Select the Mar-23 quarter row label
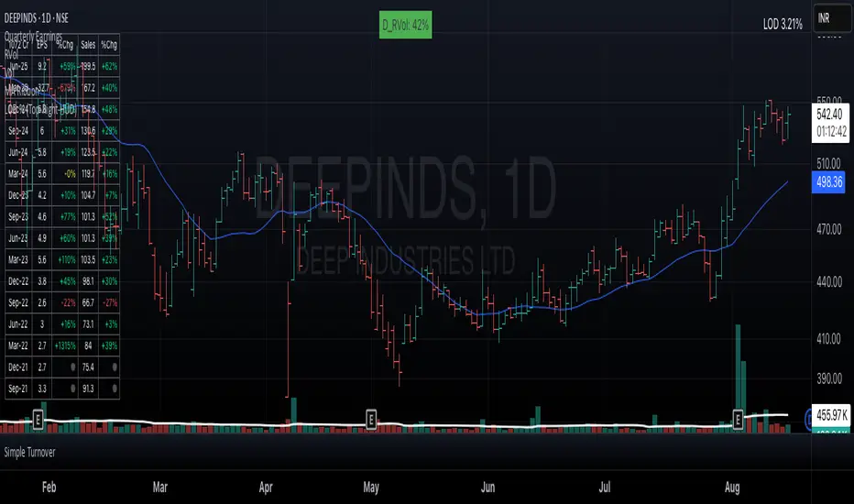This screenshot has width=854, height=504. (x=18, y=260)
